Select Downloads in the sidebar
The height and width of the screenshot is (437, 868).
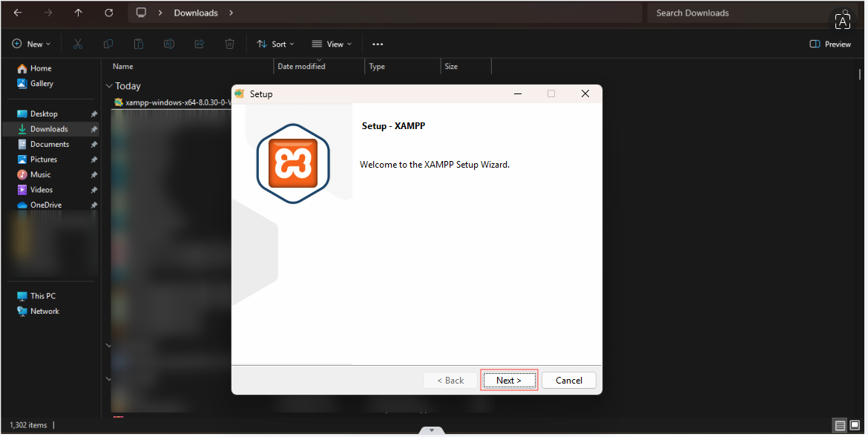tap(50, 129)
